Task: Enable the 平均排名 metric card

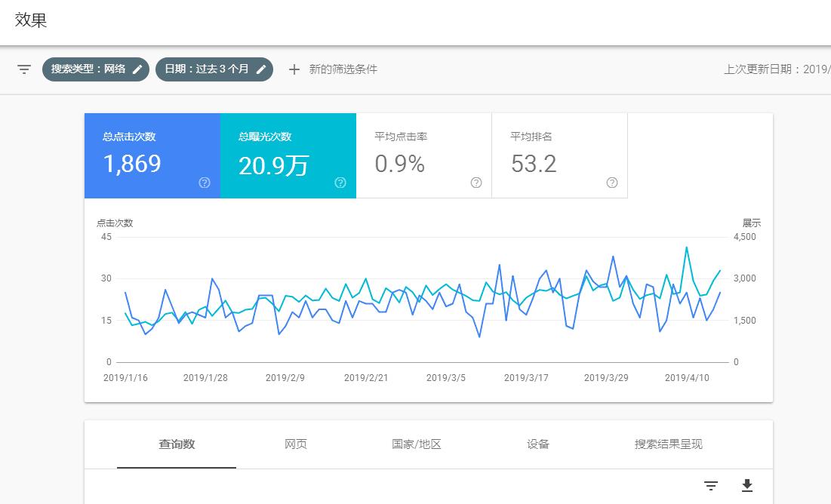Action: point(559,156)
